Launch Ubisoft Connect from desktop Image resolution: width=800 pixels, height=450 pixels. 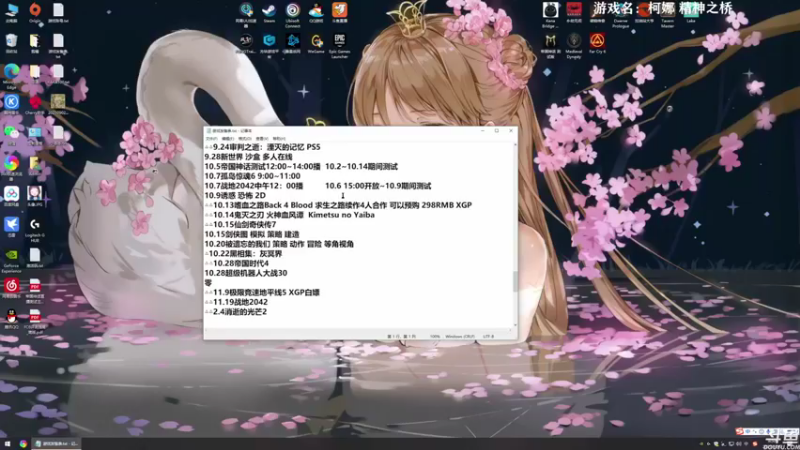(x=292, y=14)
